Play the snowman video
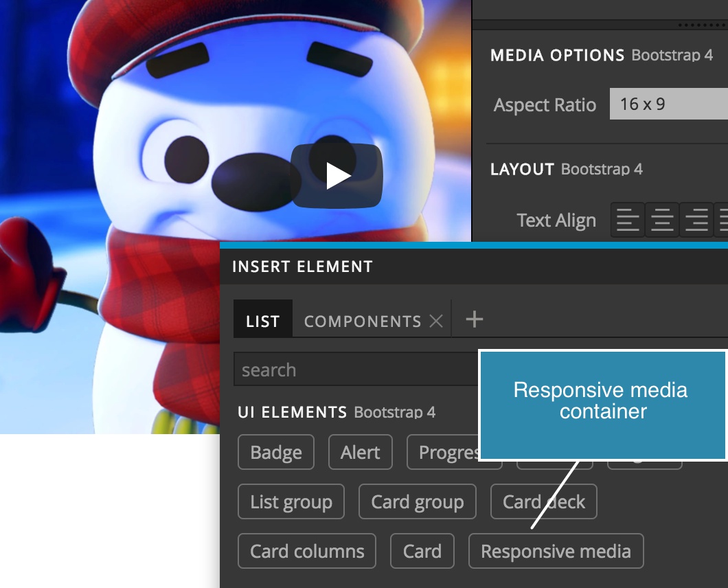728x588 pixels. click(337, 176)
